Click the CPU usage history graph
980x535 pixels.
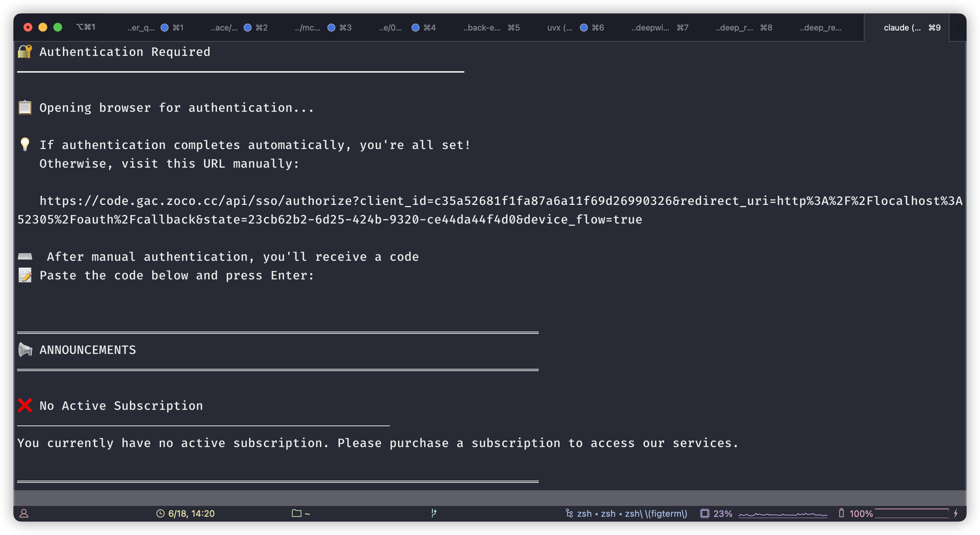pyautogui.click(x=783, y=514)
